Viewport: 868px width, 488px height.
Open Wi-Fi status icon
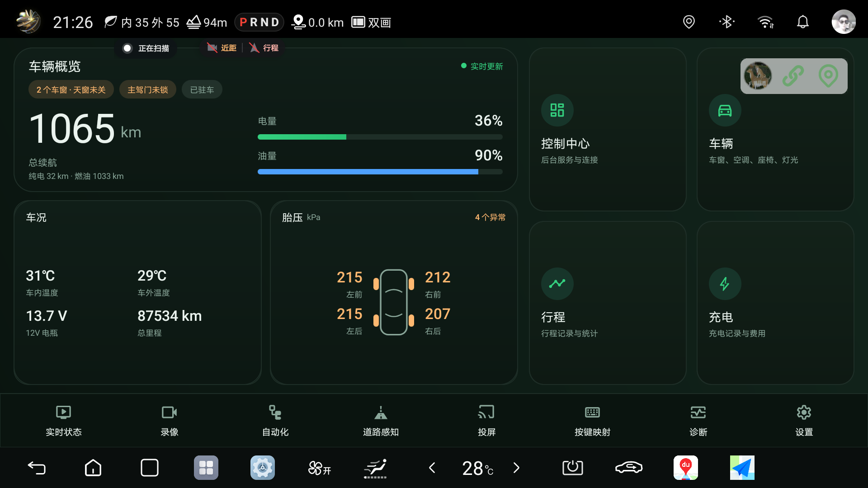(x=765, y=22)
